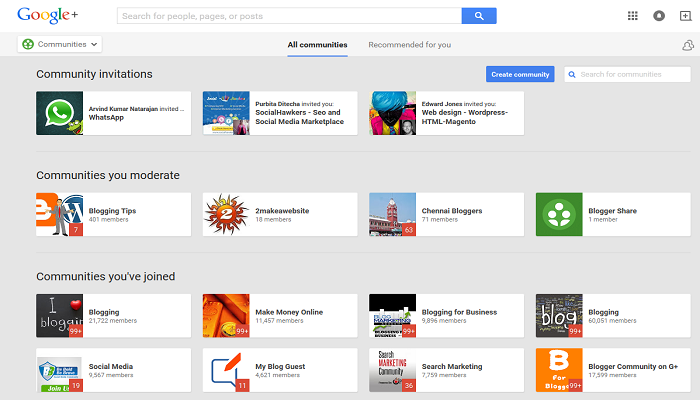Open the notifications bell icon
Image resolution: width=700 pixels, height=400 pixels.
pyautogui.click(x=659, y=16)
